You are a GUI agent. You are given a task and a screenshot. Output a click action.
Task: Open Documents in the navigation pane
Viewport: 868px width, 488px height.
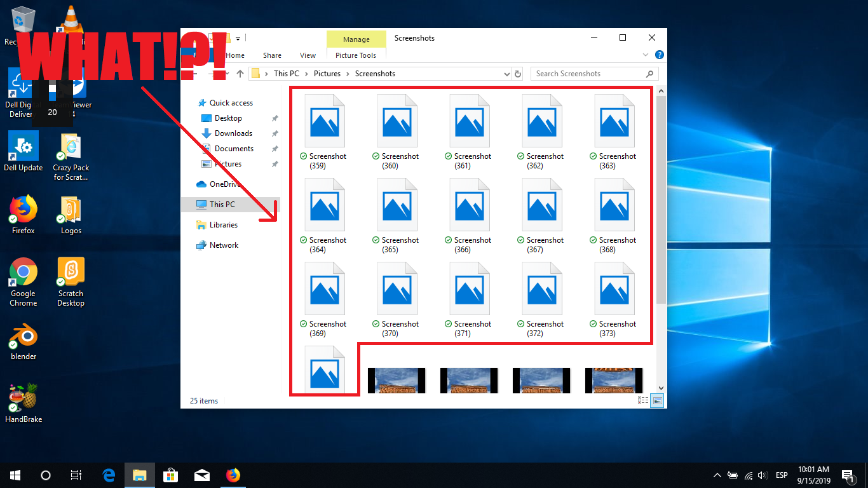tap(234, 149)
